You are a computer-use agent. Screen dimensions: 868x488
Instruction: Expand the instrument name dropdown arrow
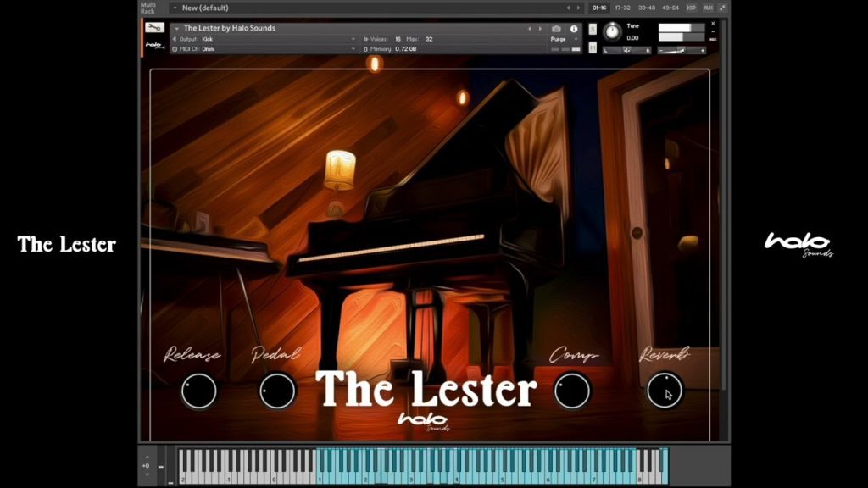[x=176, y=28]
